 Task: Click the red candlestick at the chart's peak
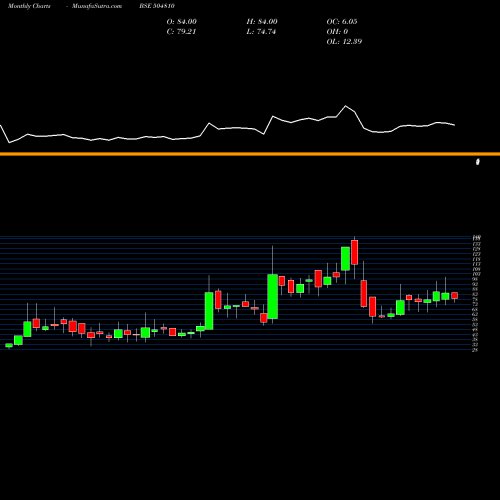pos(354,252)
